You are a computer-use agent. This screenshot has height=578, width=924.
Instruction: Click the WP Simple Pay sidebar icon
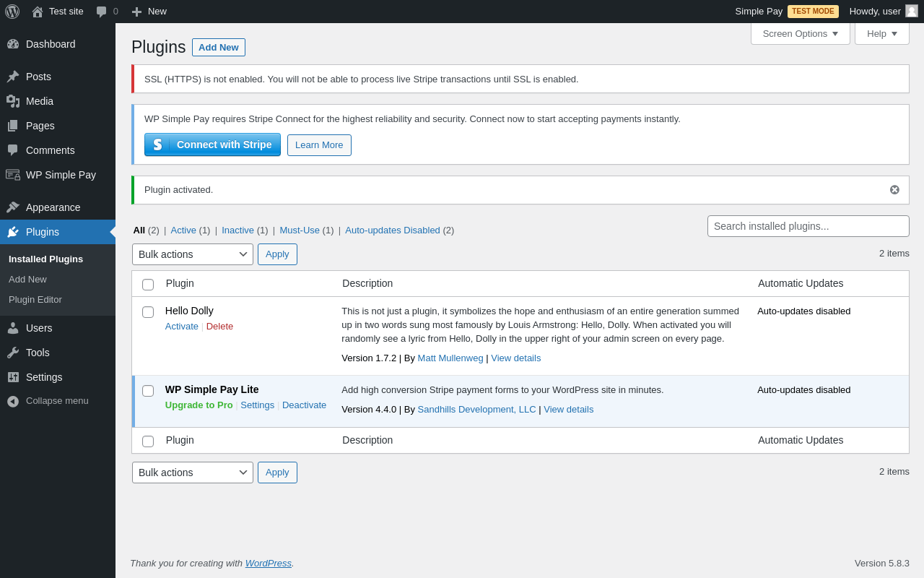click(x=13, y=175)
